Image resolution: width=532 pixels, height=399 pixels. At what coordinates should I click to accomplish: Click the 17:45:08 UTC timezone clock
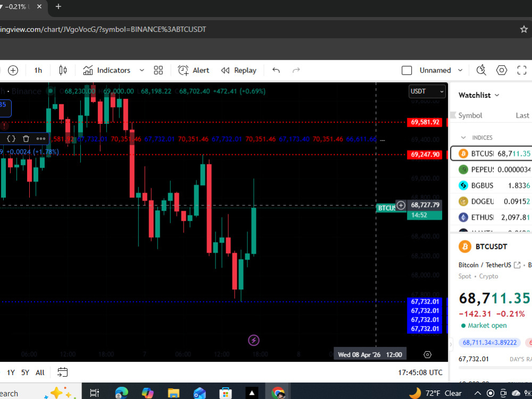point(420,372)
